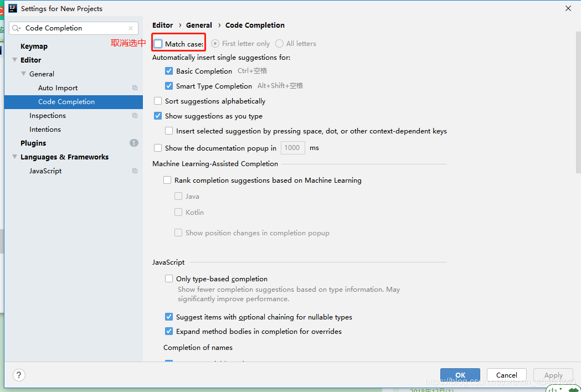Viewport: 581px width, 392px height.
Task: Toggle Show position changes in completion popup
Action: coord(178,233)
